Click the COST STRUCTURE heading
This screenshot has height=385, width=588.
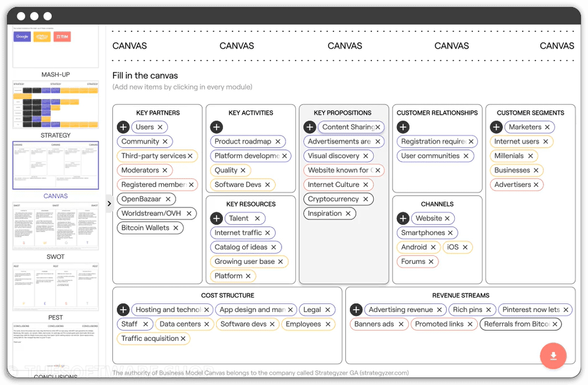point(228,295)
